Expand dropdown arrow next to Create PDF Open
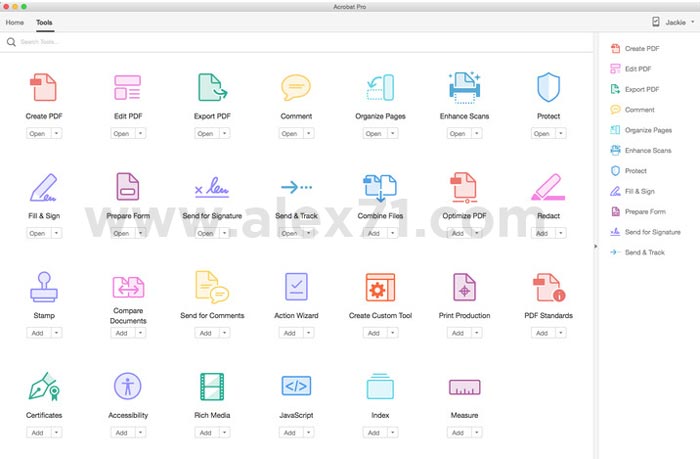This screenshot has height=459, width=700. click(x=56, y=133)
